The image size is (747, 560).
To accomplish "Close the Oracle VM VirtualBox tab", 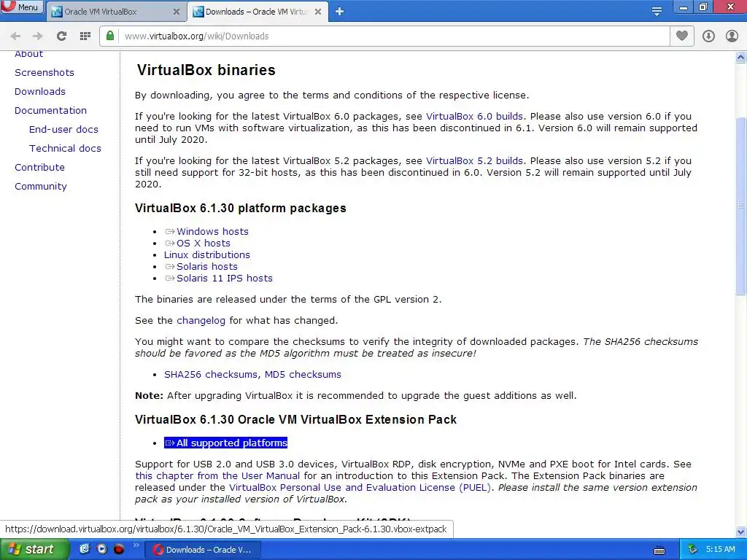I will click(x=177, y=12).
